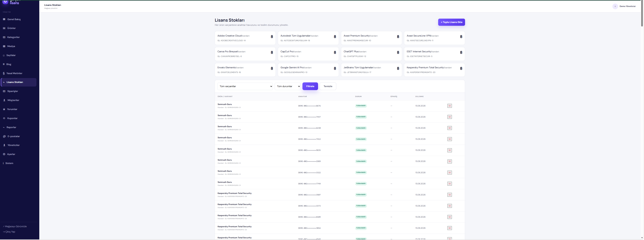Select the Google Gemini AI Pro stock card
This screenshot has width=644, height=240.
click(308, 70)
